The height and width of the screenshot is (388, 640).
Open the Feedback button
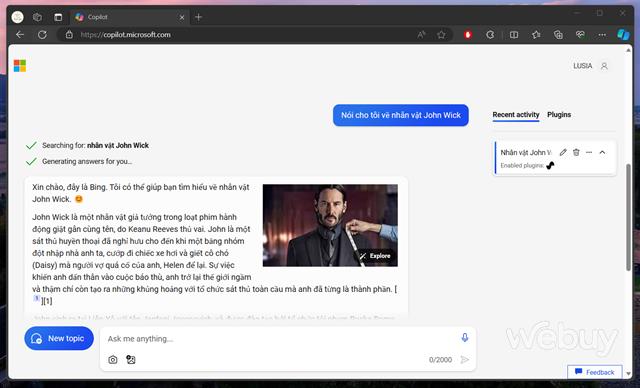tap(595, 372)
